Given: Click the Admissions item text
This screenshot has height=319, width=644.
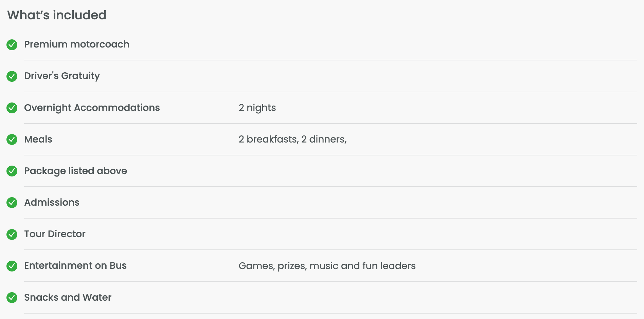Looking at the screenshot, I should pyautogui.click(x=52, y=203).
